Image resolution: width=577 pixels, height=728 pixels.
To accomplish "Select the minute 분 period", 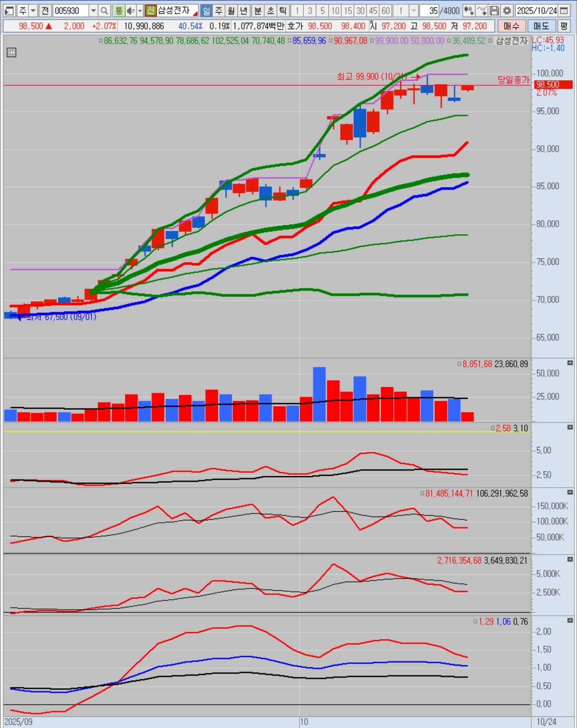I will (x=258, y=11).
